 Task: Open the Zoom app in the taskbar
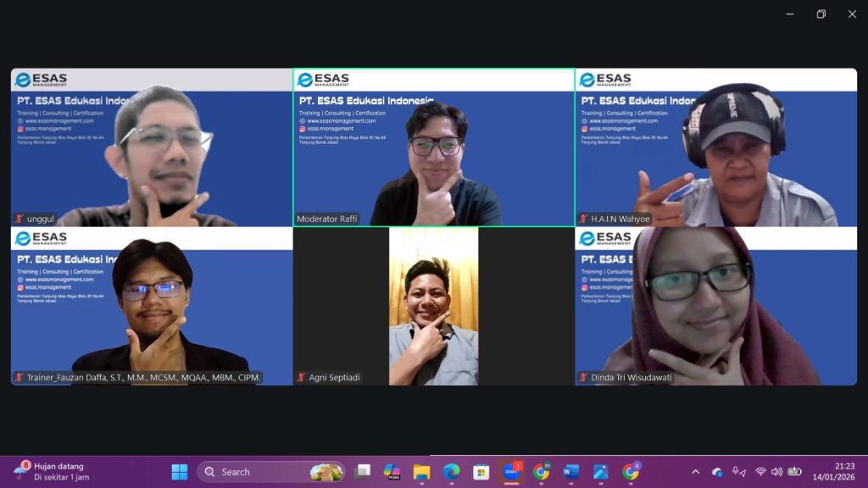pos(511,472)
